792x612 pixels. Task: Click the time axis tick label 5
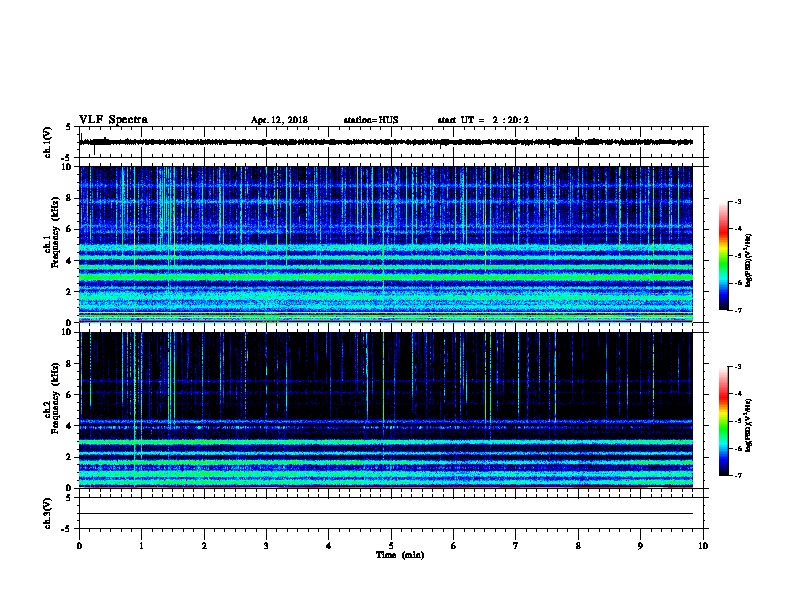pyautogui.click(x=391, y=546)
